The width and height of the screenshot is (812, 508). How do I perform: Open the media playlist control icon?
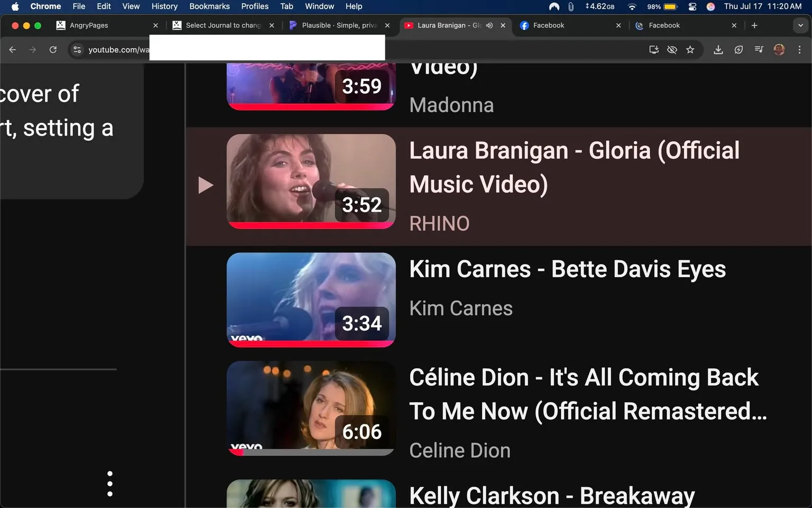click(x=759, y=49)
